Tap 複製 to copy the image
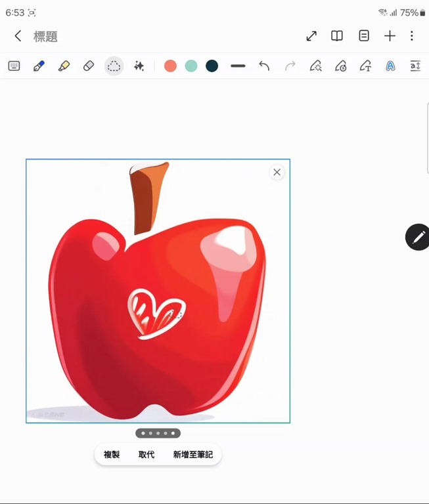This screenshot has width=429, height=504. pos(112,455)
